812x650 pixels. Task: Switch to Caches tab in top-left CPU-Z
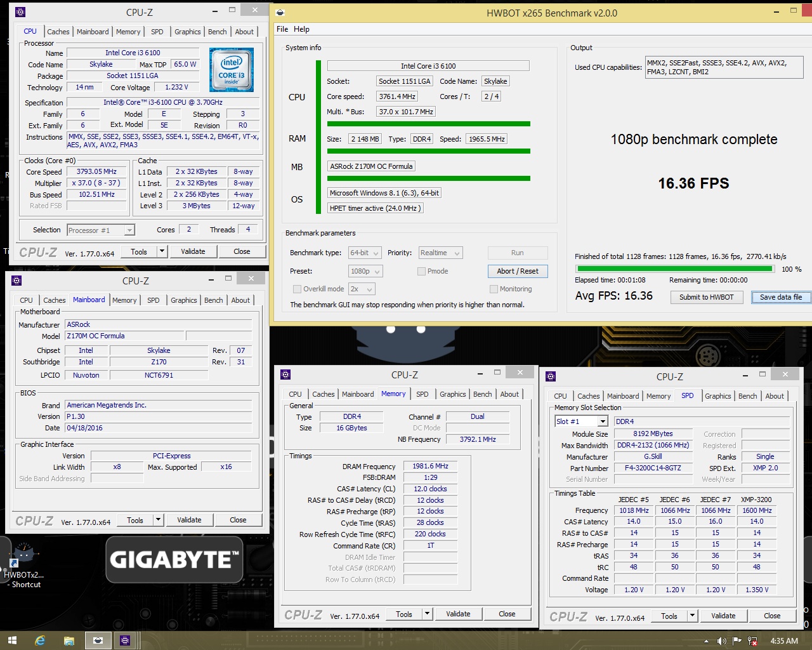[x=58, y=32]
